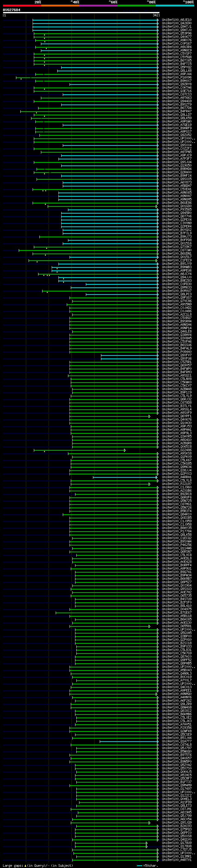
Task: Click the UniRef100_P93565 label
Action: 177,210
